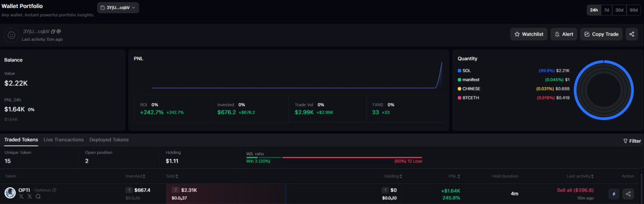Share the wallet portfolio
The image size is (644, 204).
click(632, 34)
